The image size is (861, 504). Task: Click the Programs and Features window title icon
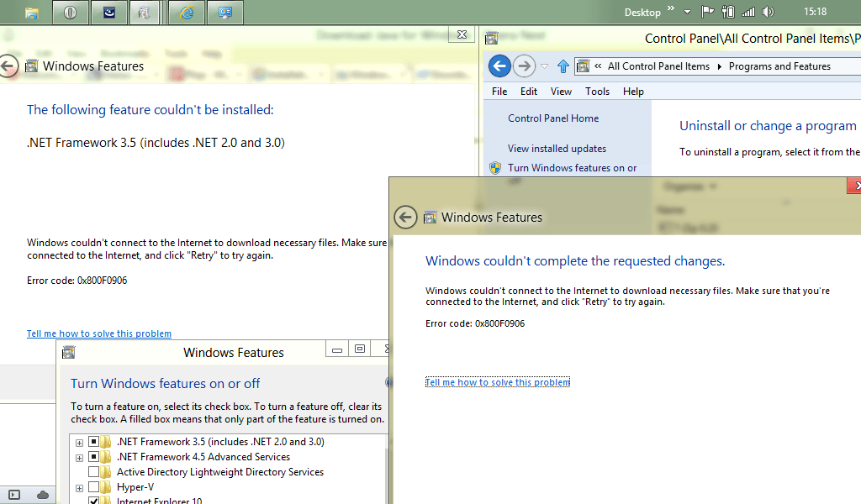(x=491, y=38)
